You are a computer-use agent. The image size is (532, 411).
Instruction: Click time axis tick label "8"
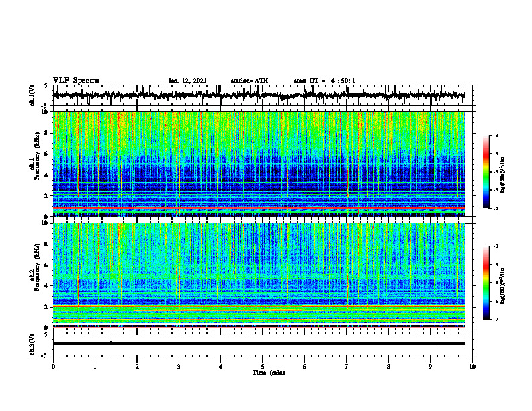click(388, 367)
